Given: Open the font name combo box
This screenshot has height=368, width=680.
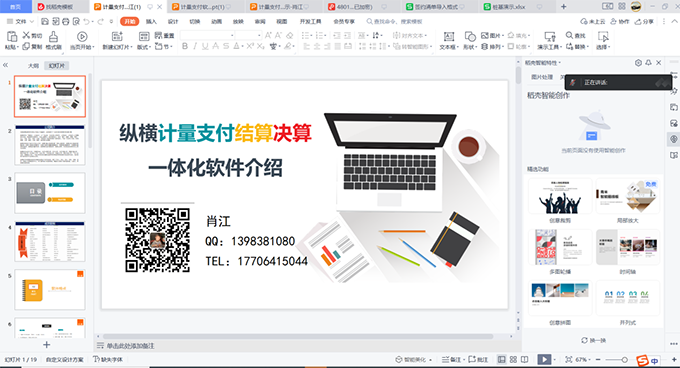Looking at the screenshot, I should point(208,35).
